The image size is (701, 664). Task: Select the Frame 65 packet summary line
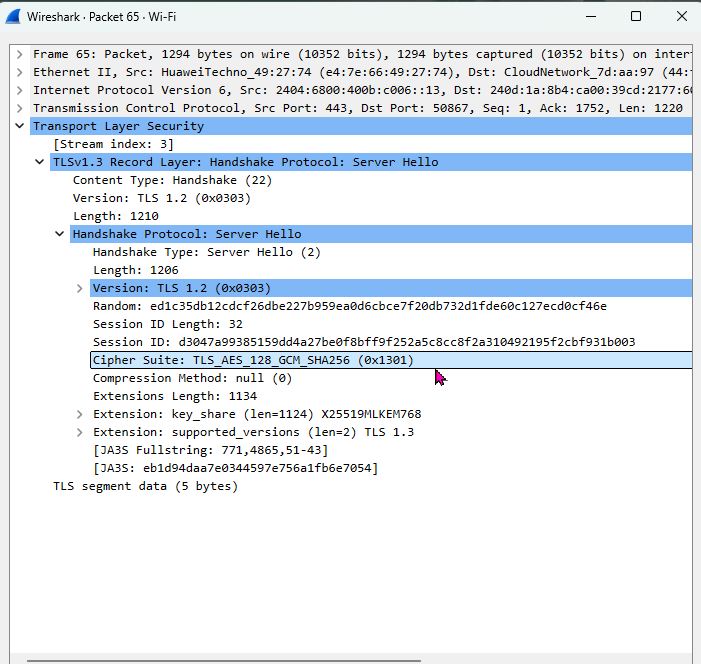point(361,55)
